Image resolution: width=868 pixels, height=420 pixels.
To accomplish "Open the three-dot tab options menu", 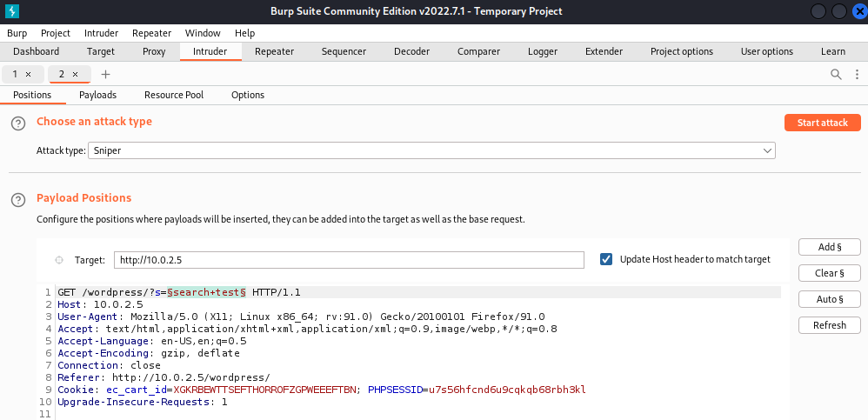I will (857, 74).
